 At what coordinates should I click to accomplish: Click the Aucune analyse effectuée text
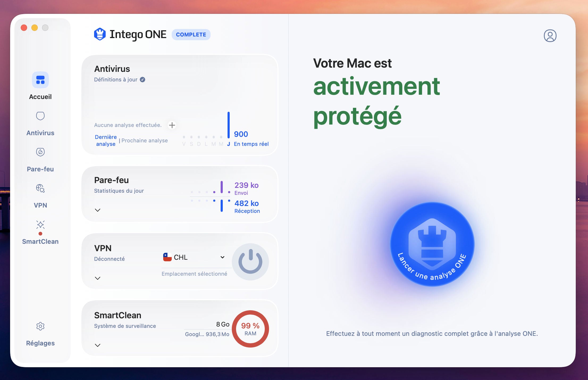pos(128,125)
